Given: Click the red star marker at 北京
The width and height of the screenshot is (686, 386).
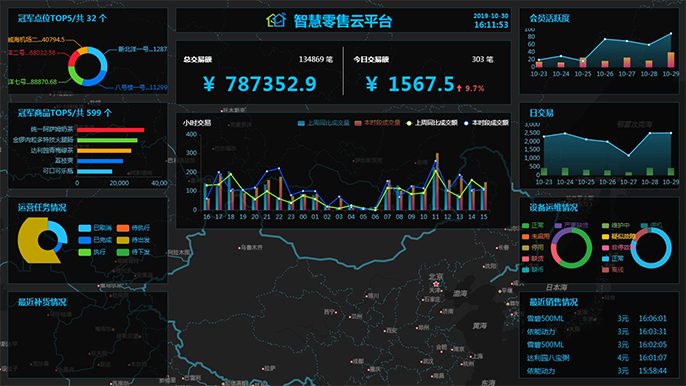Looking at the screenshot, I should [436, 284].
